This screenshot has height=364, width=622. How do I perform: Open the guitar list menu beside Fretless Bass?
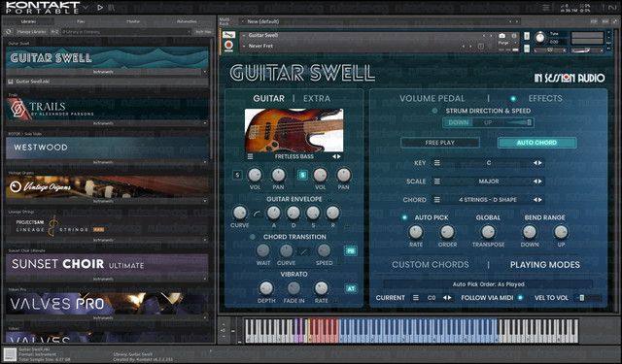251,157
